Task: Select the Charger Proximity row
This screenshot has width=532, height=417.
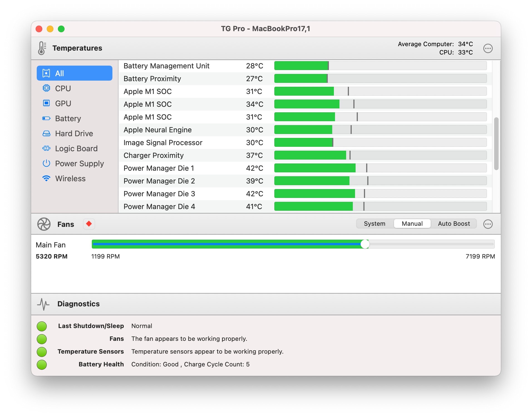Action: point(305,155)
